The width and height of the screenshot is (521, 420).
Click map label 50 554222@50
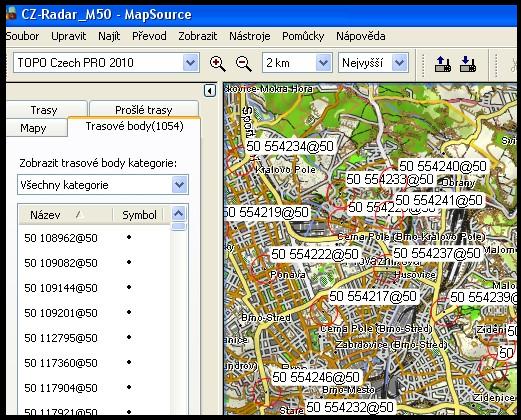(315, 254)
